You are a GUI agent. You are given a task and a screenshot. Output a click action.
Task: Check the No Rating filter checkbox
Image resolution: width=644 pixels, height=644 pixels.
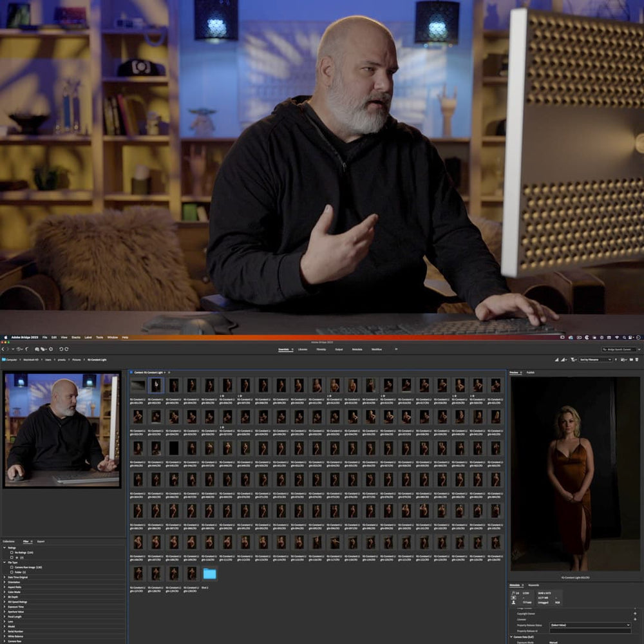[12, 553]
